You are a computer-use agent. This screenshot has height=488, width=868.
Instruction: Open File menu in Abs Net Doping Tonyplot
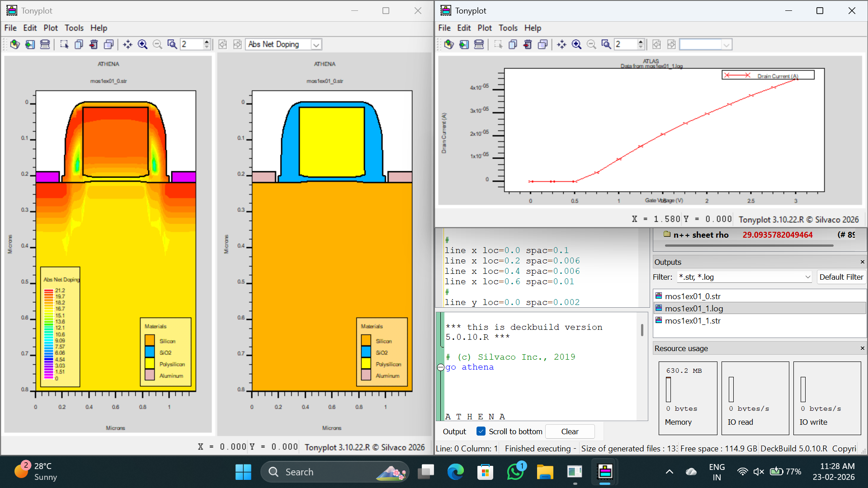click(10, 28)
